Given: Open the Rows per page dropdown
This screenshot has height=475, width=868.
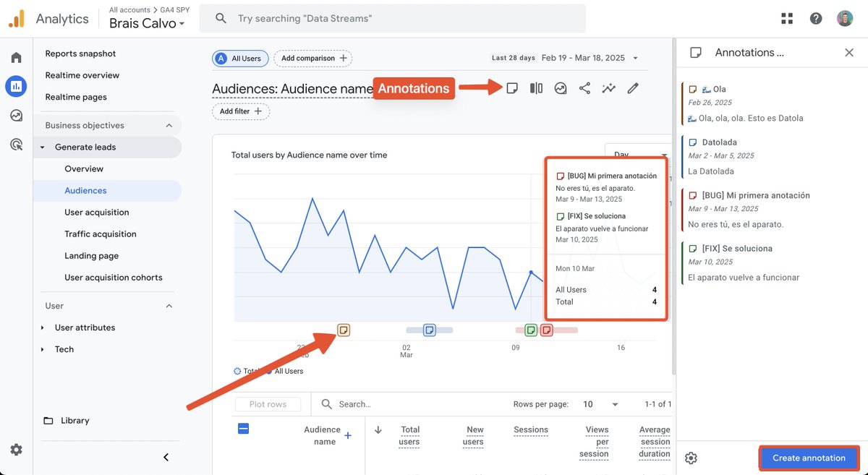Looking at the screenshot, I should tap(601, 404).
